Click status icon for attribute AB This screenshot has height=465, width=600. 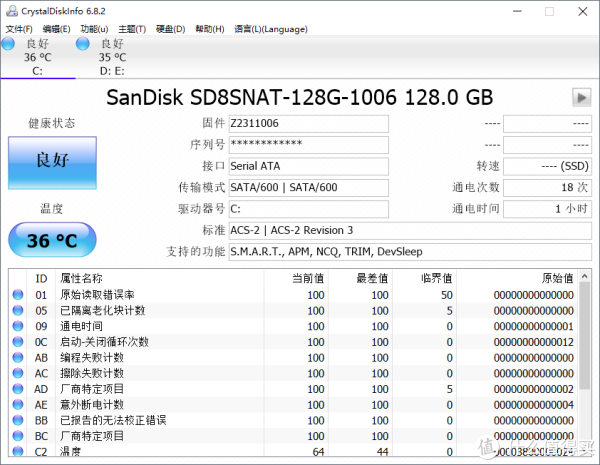point(18,357)
